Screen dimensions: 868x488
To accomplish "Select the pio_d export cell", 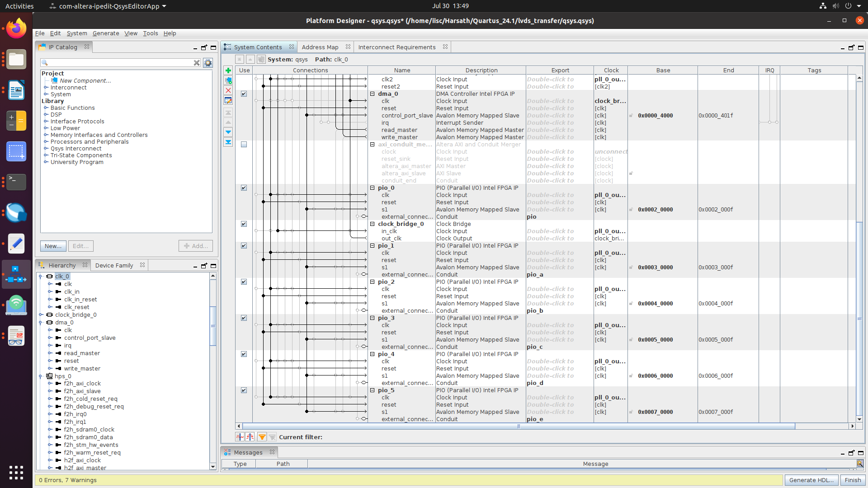I will 560,383.
